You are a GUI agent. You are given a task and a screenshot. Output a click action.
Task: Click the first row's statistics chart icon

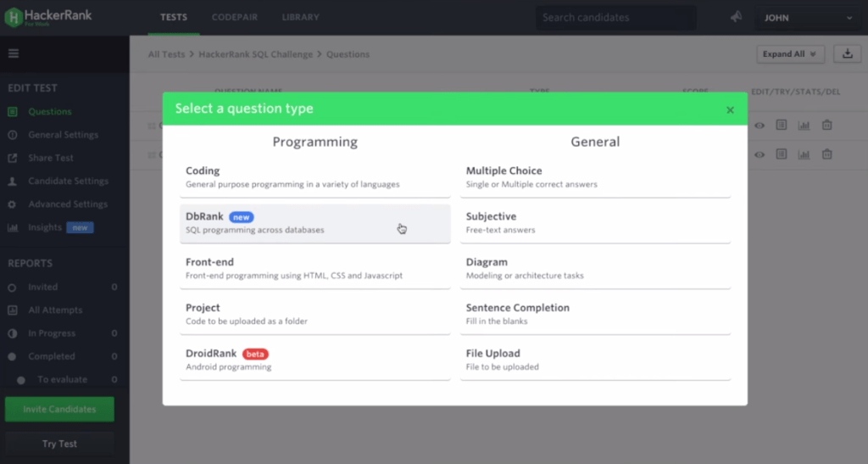(x=804, y=126)
